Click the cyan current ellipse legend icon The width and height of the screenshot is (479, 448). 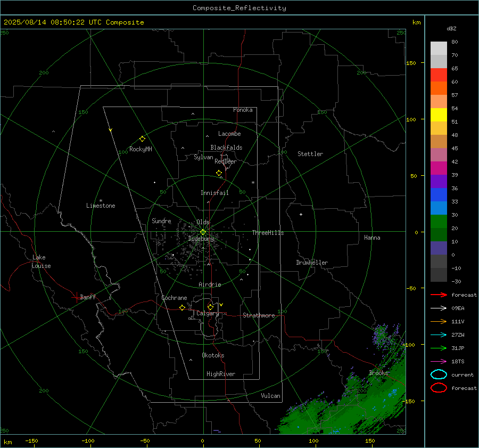coord(439,374)
